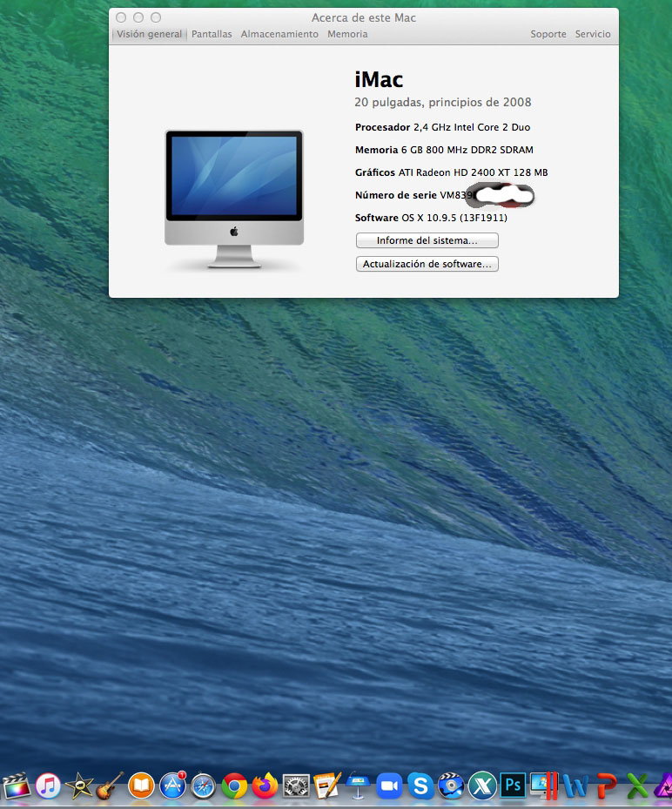Open the Soporte section

pyautogui.click(x=548, y=34)
